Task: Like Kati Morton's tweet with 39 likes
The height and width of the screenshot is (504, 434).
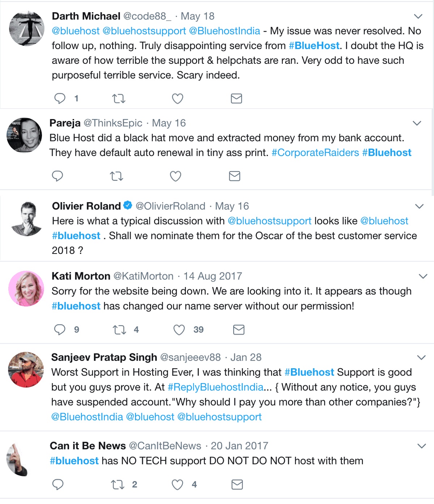Action: coord(179,330)
